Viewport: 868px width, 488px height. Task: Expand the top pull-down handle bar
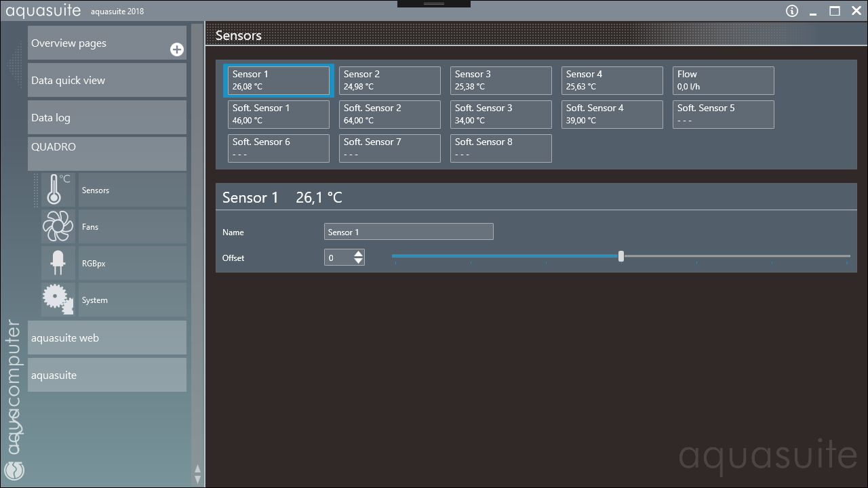pyautogui.click(x=434, y=4)
